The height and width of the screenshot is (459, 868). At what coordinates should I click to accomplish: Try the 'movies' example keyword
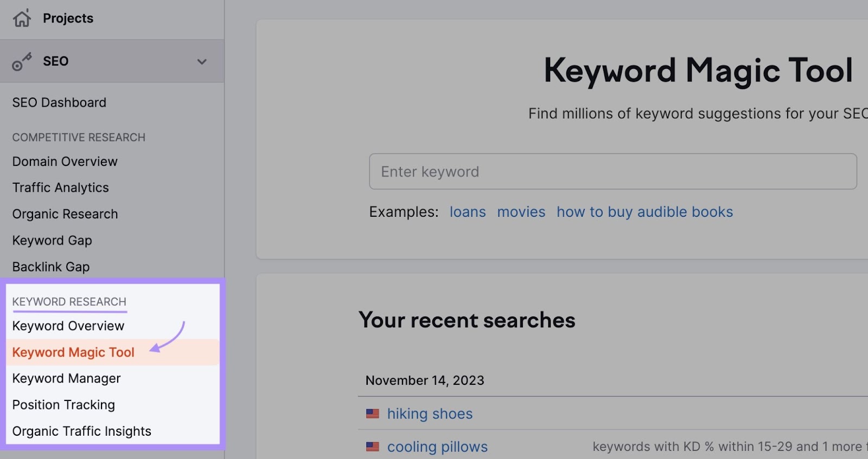(521, 212)
